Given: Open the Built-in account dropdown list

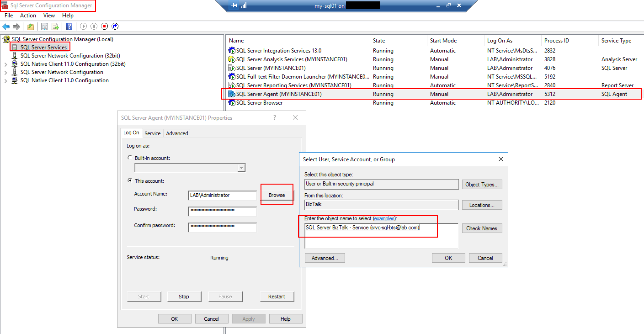Looking at the screenshot, I should [x=241, y=168].
